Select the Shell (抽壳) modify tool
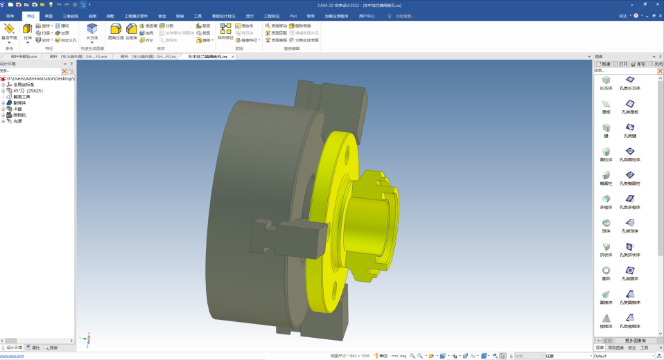Image resolution: width=664 pixels, height=360 pixels. [x=147, y=33]
